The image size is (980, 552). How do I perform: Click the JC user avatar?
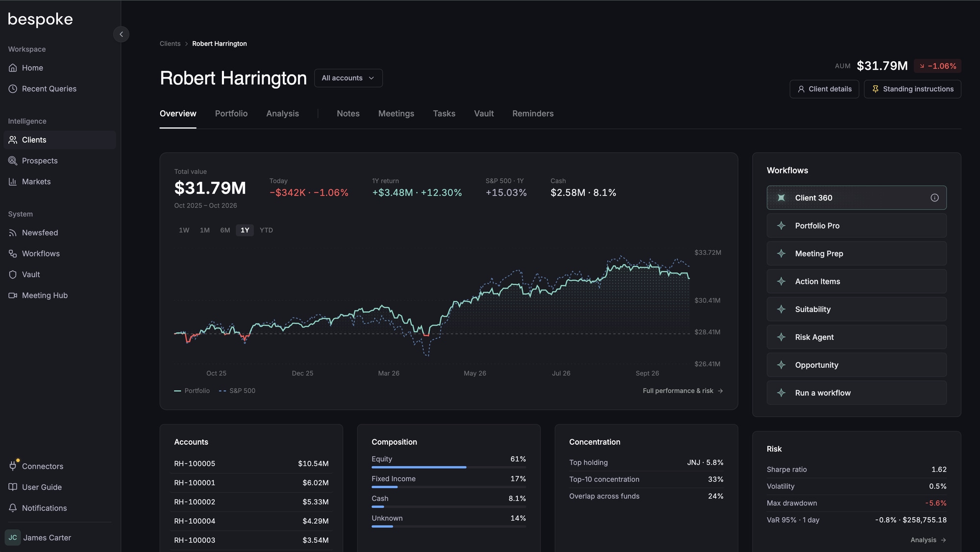[x=13, y=538]
